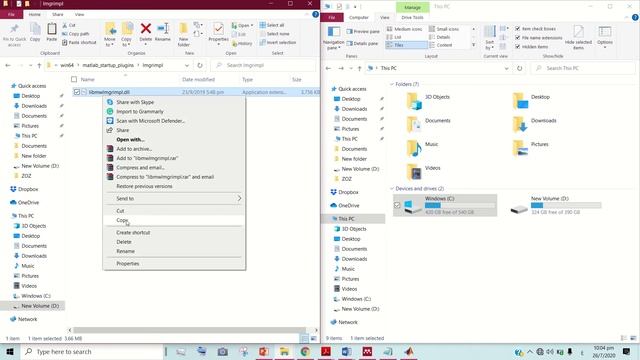Viewport: 640px width, 360px height.
Task: Refresh the This PC window
Action: point(519,68)
